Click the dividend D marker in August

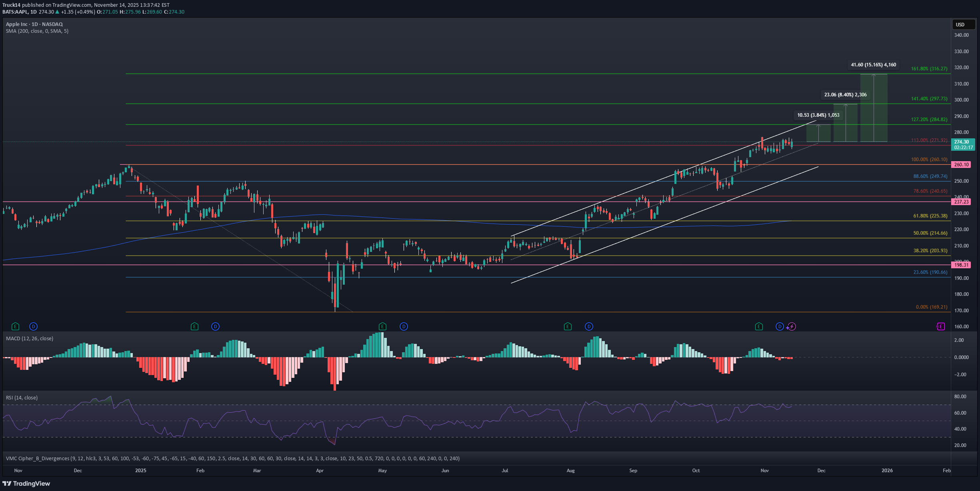click(589, 327)
